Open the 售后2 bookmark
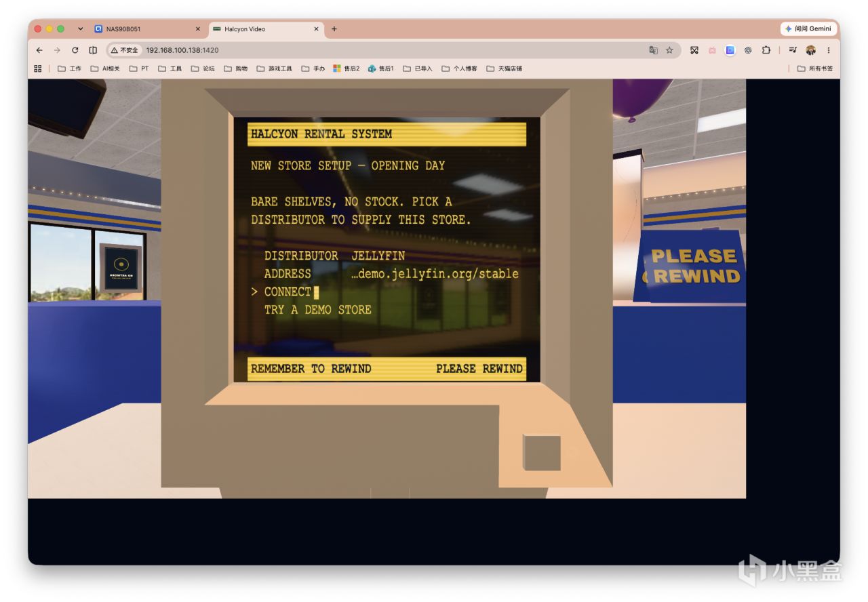The height and width of the screenshot is (602, 868). pos(347,68)
